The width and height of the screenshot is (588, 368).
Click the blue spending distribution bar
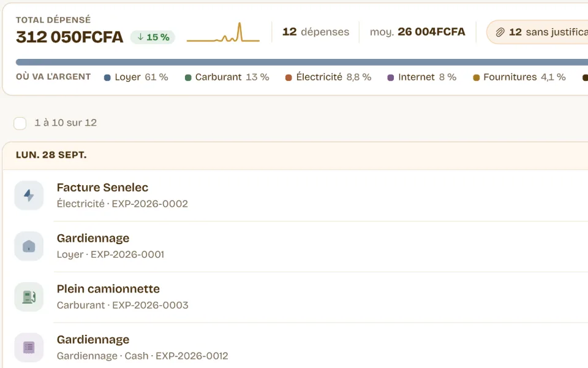click(302, 63)
